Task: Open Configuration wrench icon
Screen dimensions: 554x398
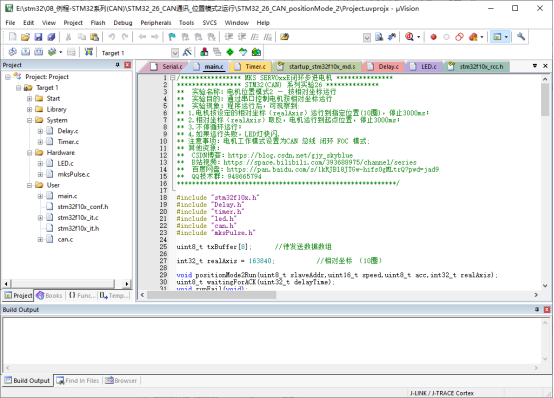Action: tap(521, 37)
